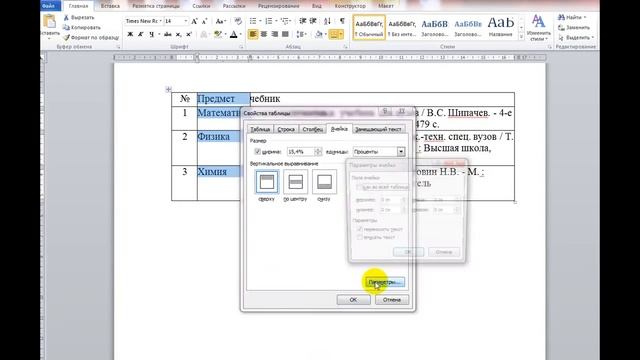640x360 pixels.
Task: Apply the Title (Название) style thumbnail
Action: pos(501,27)
